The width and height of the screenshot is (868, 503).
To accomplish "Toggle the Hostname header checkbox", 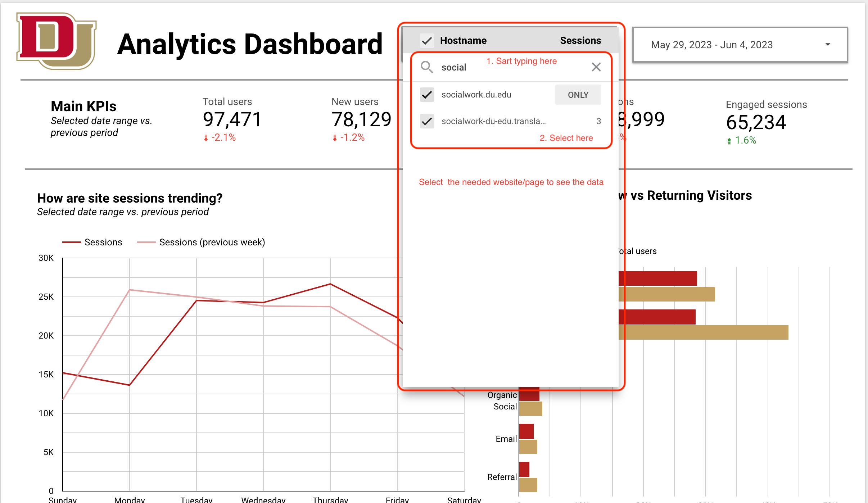I will coord(427,40).
